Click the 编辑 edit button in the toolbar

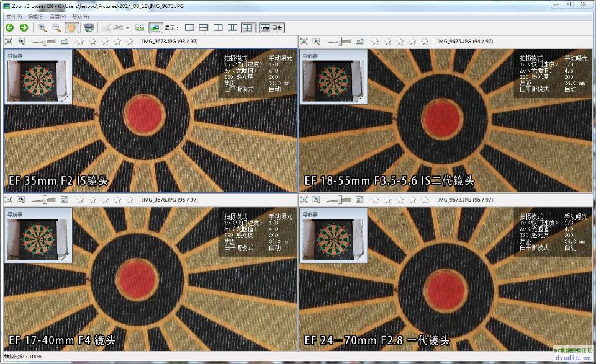tap(113, 27)
